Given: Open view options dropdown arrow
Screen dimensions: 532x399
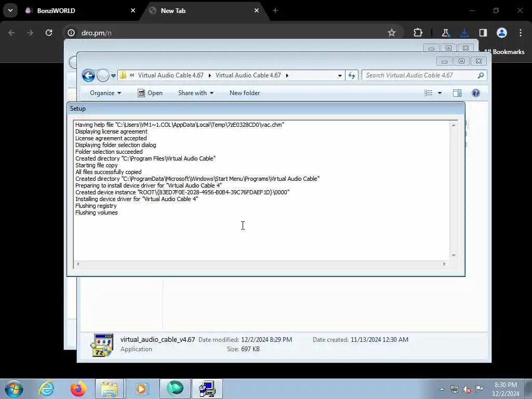Looking at the screenshot, I should pos(440,93).
